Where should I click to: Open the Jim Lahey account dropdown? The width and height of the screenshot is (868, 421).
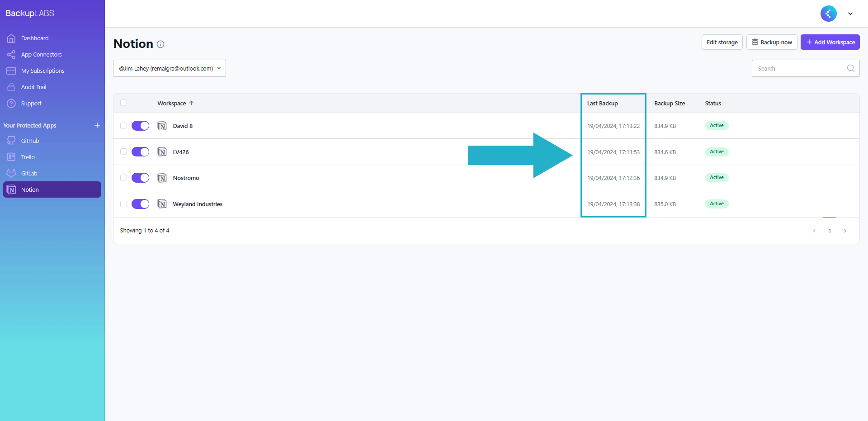point(170,68)
